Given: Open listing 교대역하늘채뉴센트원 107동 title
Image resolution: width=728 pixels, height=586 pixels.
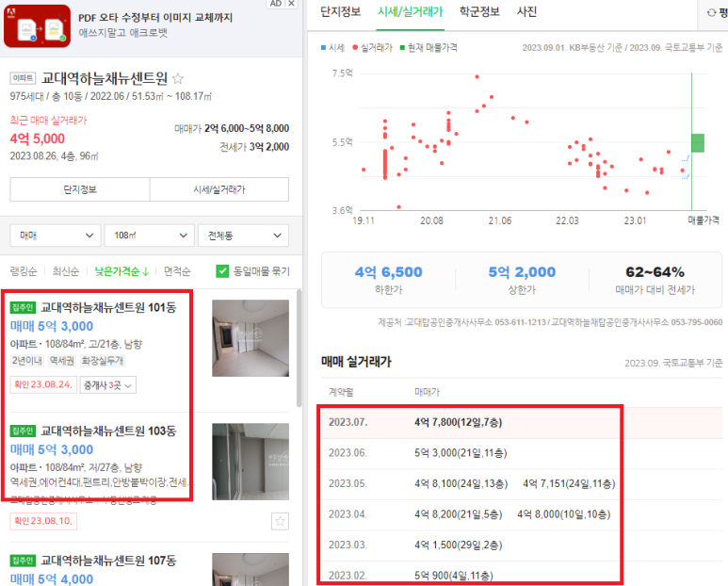Looking at the screenshot, I should pos(108,561).
